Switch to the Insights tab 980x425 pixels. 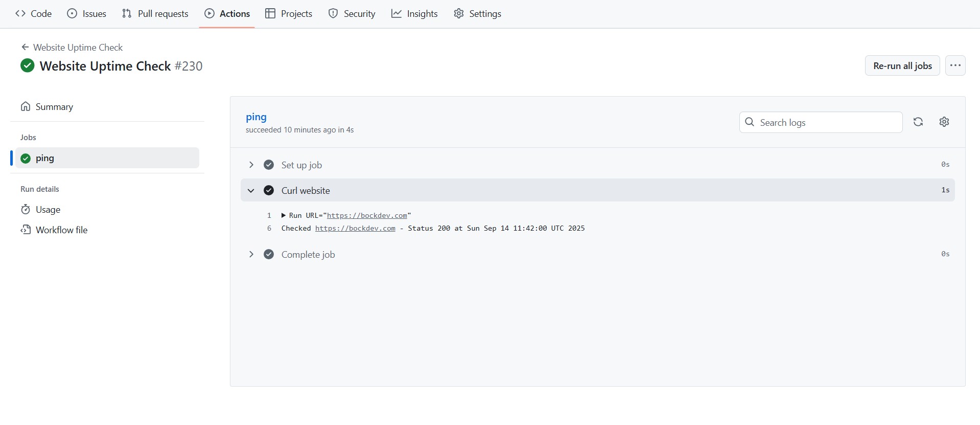414,14
